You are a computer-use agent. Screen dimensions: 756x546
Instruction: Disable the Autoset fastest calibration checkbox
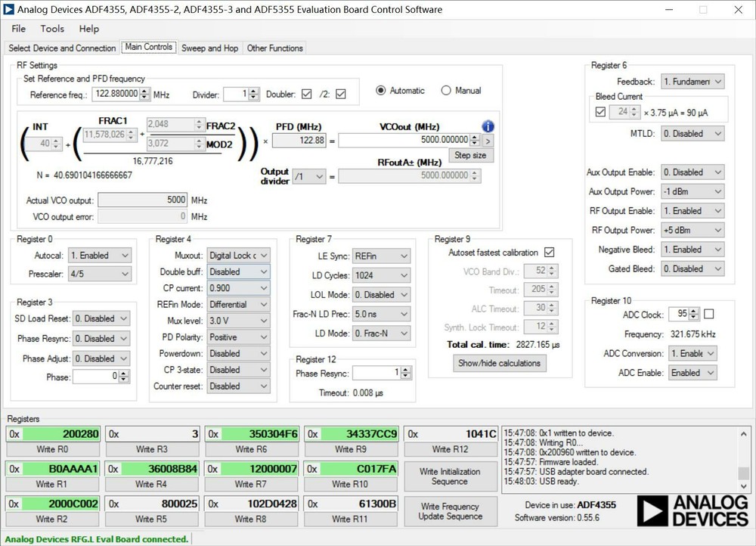(x=550, y=252)
